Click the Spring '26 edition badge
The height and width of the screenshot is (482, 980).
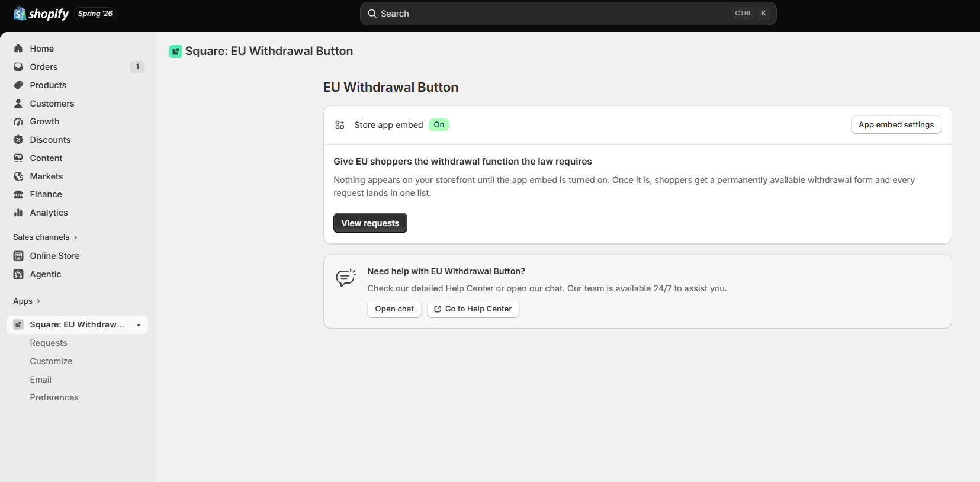pyautogui.click(x=95, y=14)
